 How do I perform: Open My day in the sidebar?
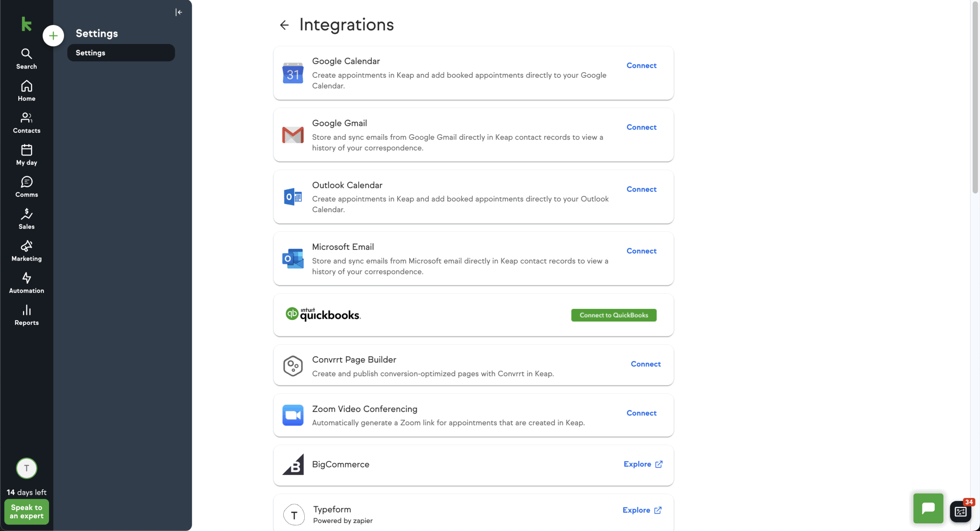[x=26, y=155]
